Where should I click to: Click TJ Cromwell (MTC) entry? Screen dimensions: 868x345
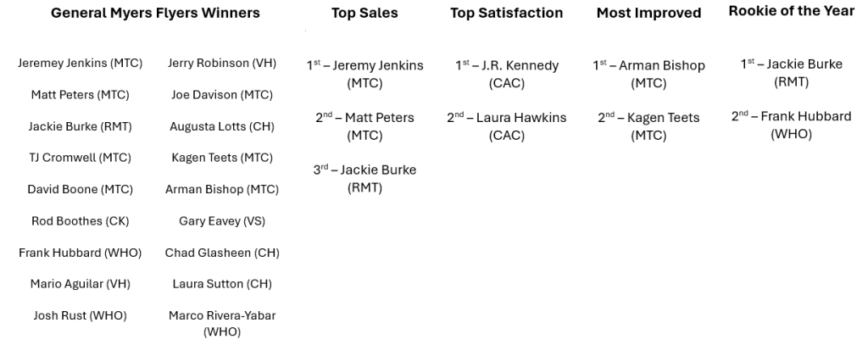pos(80,158)
